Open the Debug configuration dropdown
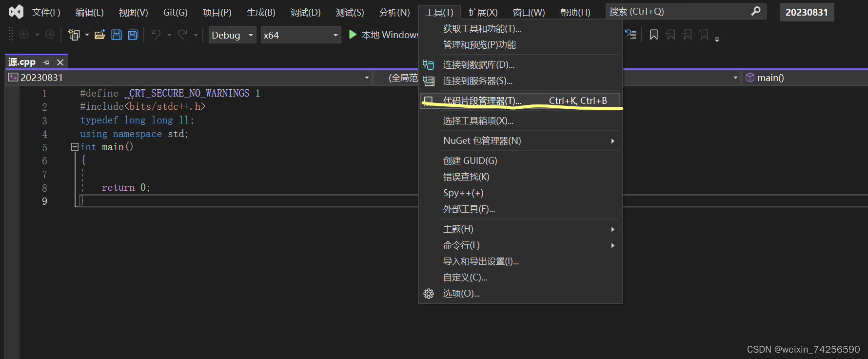Viewport: 868px width, 359px height. pos(233,35)
